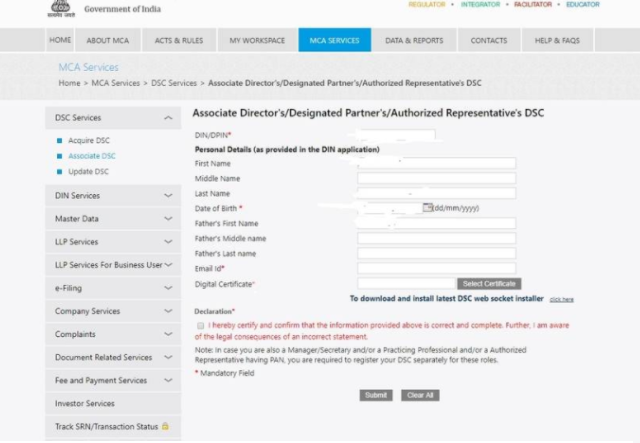Viewport: 640px width, 443px height.
Task: Expand the Master Data section
Action: pos(167,219)
